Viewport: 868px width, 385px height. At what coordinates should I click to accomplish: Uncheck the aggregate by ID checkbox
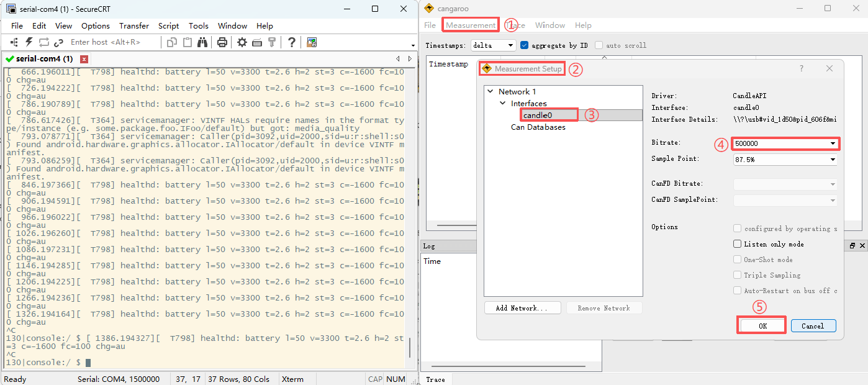point(524,45)
